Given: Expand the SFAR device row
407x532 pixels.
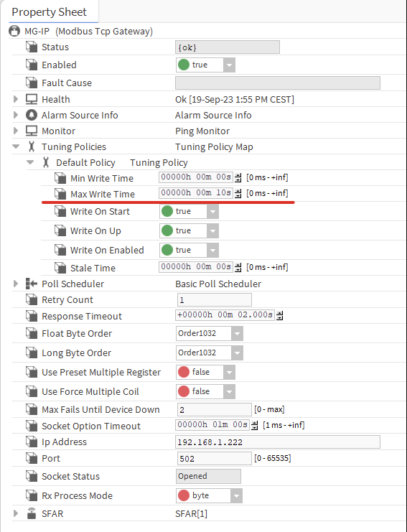Looking at the screenshot, I should click(x=16, y=513).
